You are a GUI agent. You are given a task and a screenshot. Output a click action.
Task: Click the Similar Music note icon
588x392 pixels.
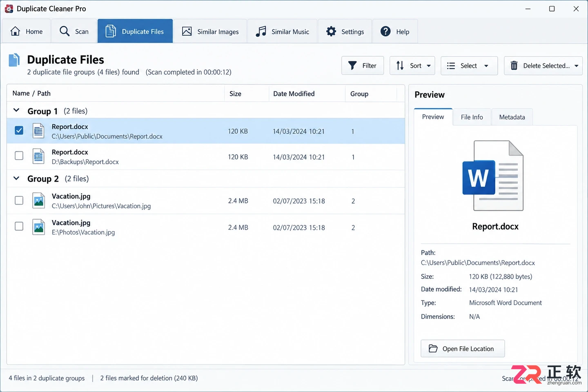tap(261, 31)
